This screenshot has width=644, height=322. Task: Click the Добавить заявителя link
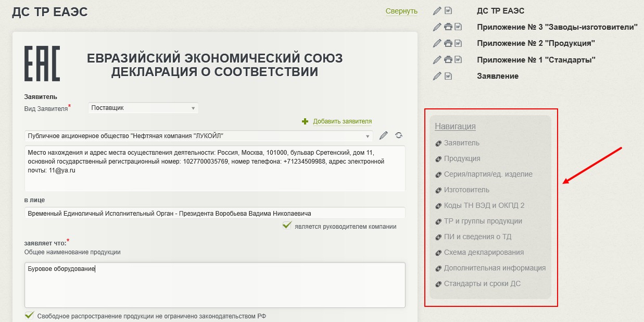point(342,121)
